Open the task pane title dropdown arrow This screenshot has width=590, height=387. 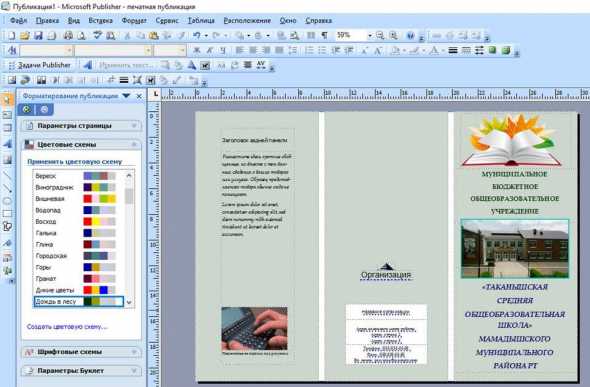point(126,96)
